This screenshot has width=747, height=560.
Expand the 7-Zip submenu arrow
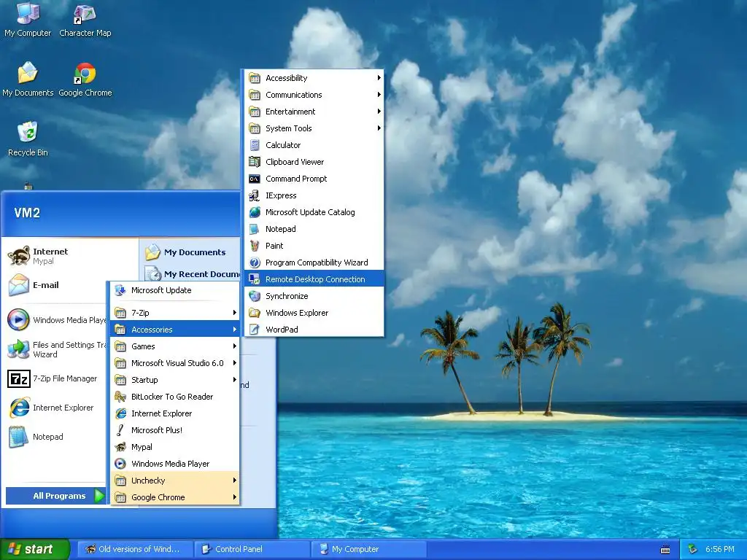pos(234,312)
